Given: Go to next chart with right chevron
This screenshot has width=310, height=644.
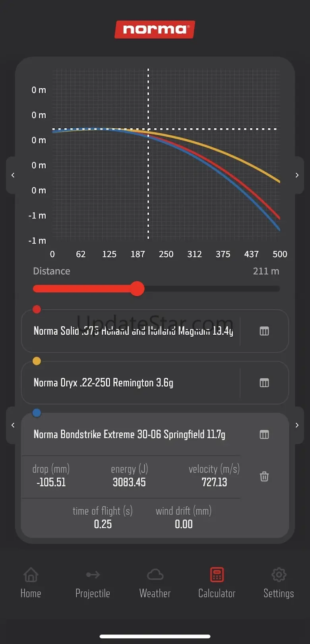Looking at the screenshot, I should (x=297, y=175).
